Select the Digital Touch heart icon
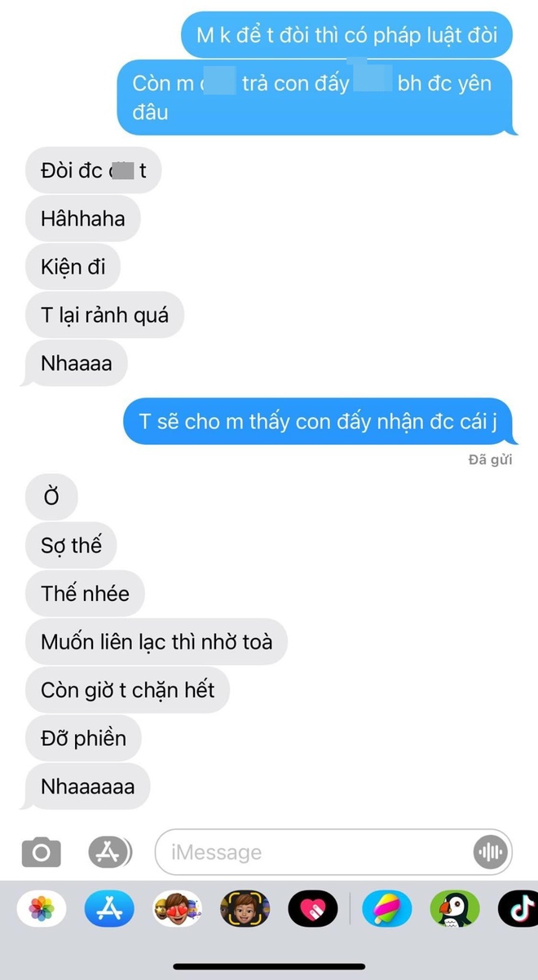 click(x=313, y=909)
